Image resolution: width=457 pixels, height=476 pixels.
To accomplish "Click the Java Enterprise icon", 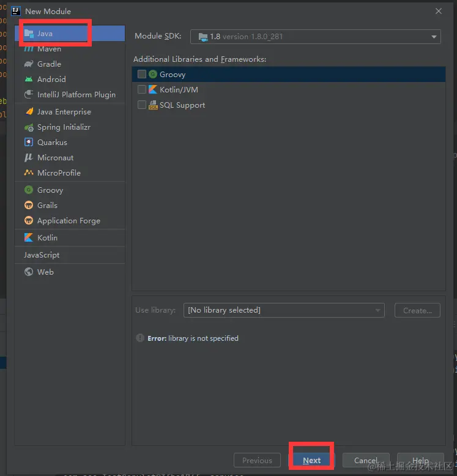I will coord(29,112).
